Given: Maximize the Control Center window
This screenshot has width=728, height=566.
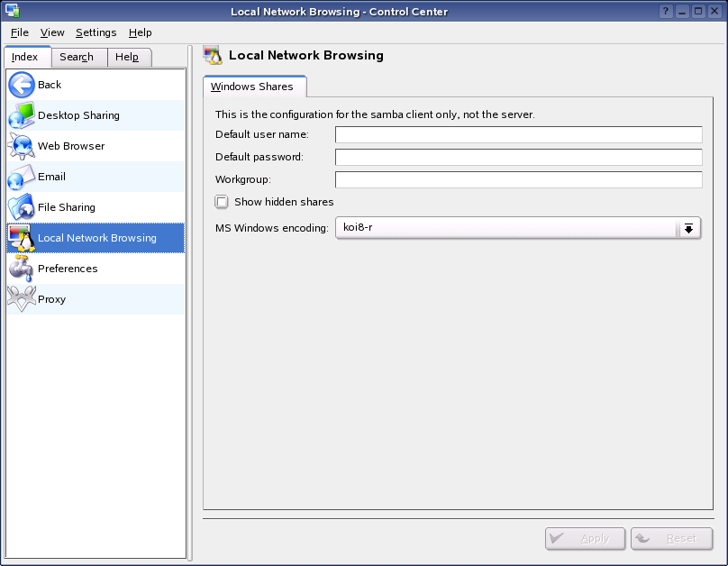Looking at the screenshot, I should [698, 11].
